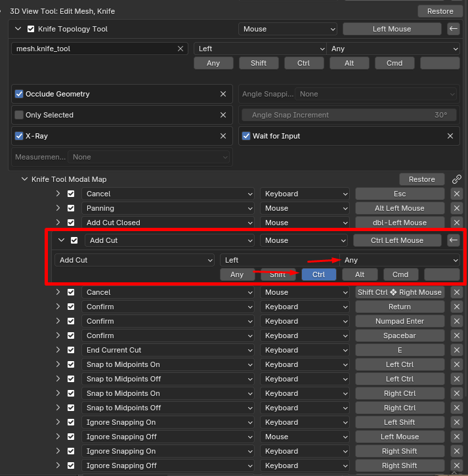Click the Angle Snap Increment slider
The height and width of the screenshot is (476, 468).
point(349,115)
